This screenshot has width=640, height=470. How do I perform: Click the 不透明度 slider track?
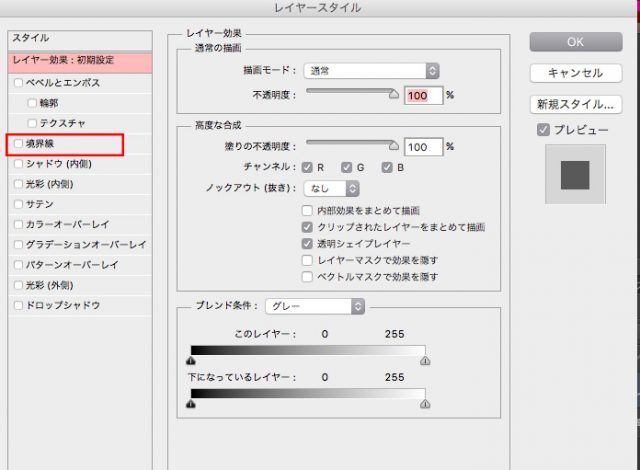[x=350, y=91]
